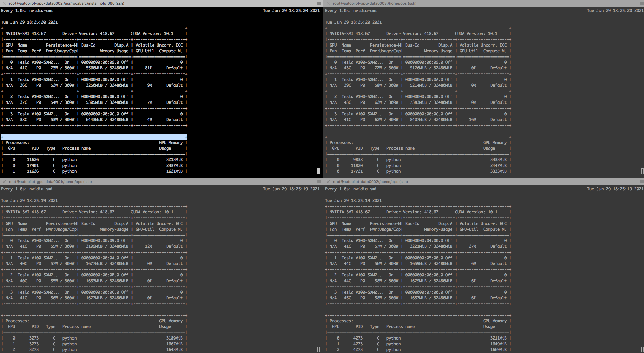Click process memory '3211MiB'

click(x=498, y=338)
